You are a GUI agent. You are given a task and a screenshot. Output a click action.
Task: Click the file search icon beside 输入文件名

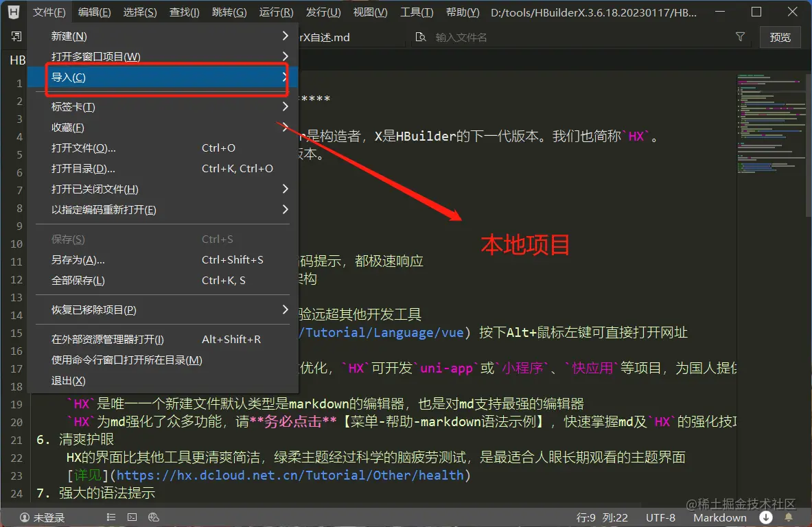[421, 37]
